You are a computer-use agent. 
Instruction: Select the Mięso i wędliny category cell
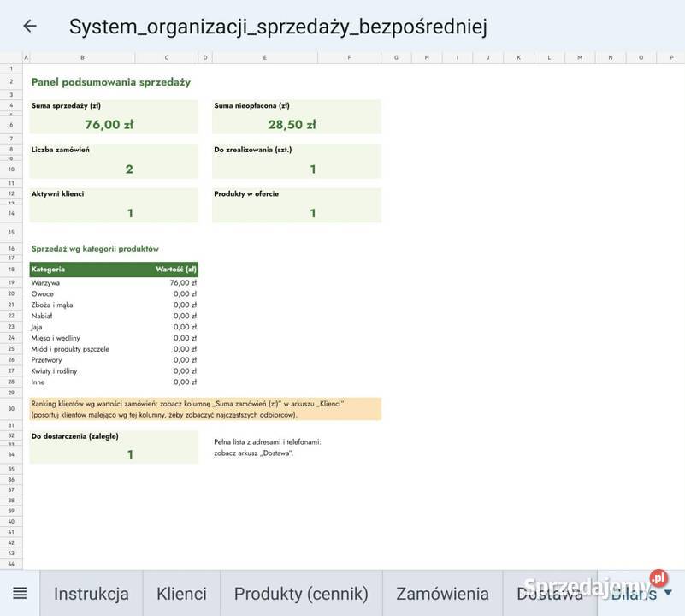pyautogui.click(x=82, y=338)
